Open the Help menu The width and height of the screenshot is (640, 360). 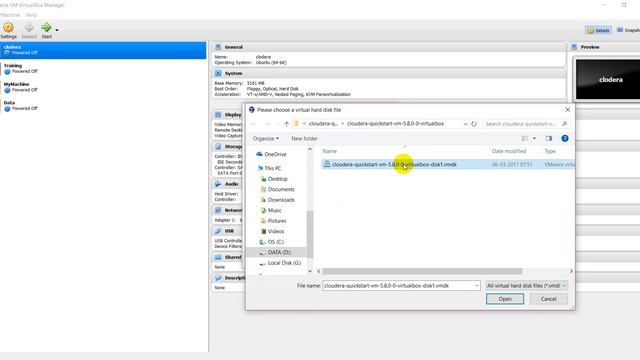(31, 15)
